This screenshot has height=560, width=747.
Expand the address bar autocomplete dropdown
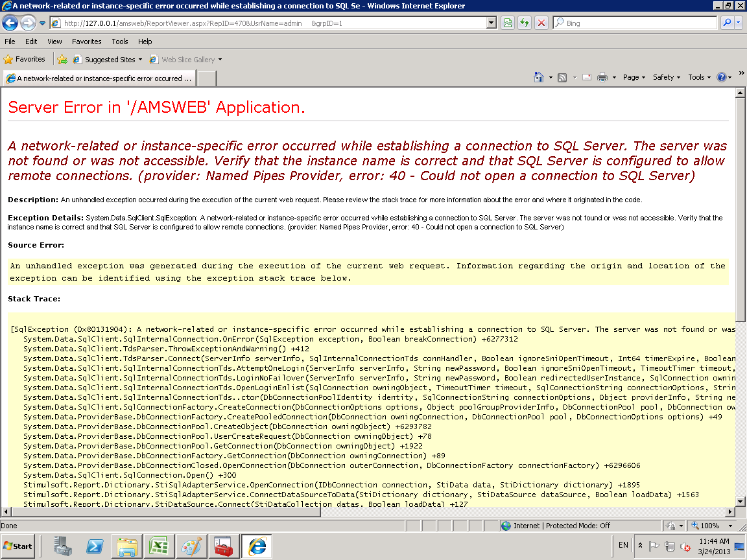[x=492, y=23]
